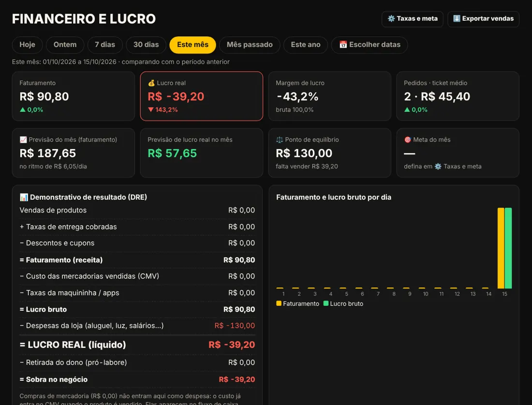Click the R$ 130,00 break-even value
The image size is (532, 405).
[x=304, y=153]
